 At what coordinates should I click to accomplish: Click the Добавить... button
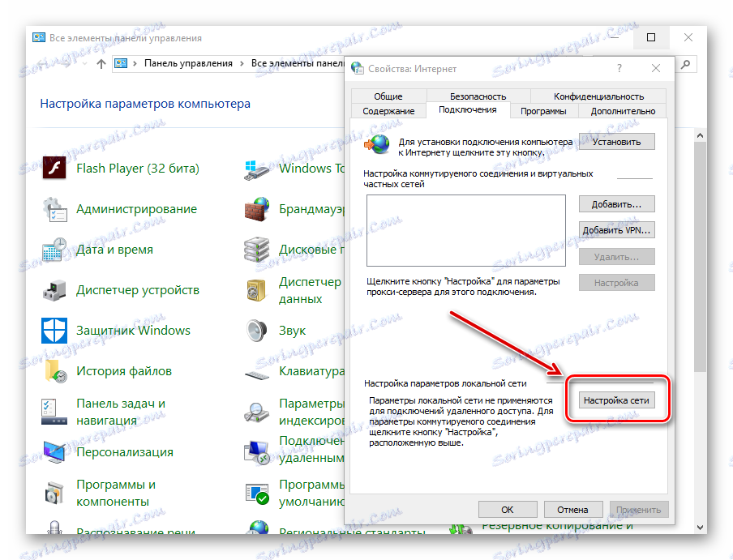[x=616, y=204]
